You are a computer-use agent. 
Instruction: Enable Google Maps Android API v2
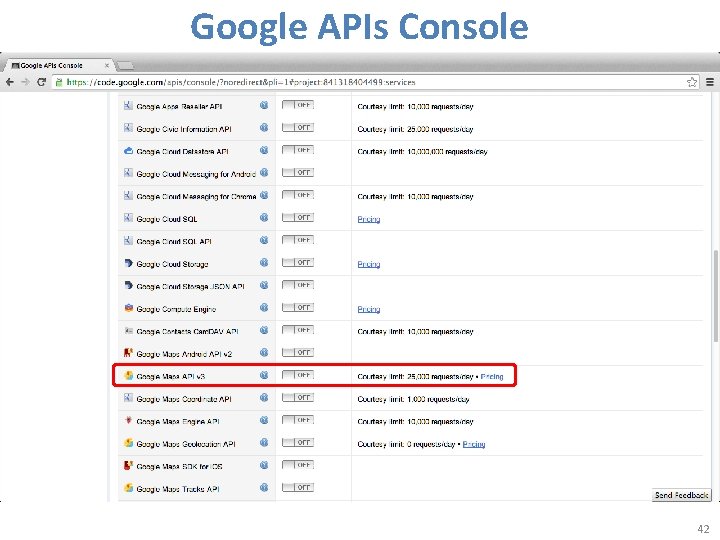298,353
